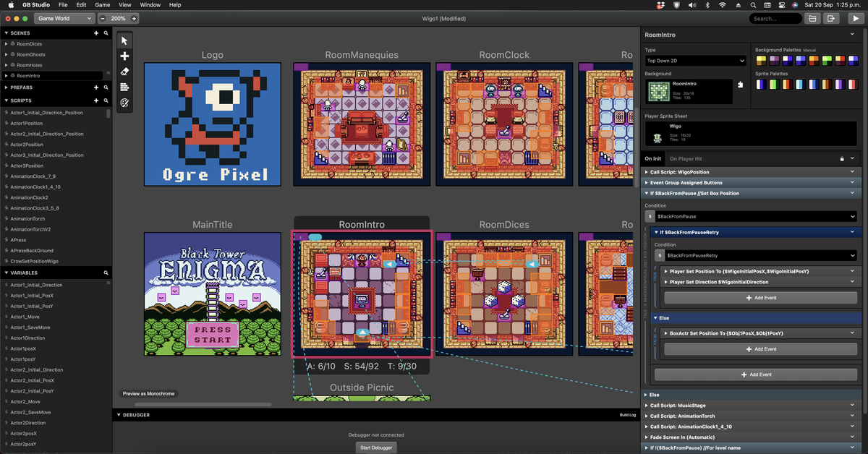Click Start Debugger button

[x=376, y=447]
